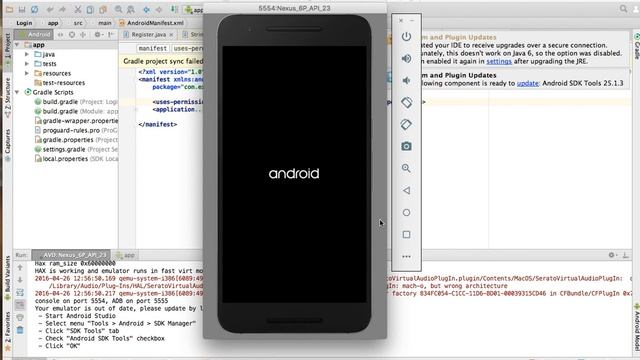Toggle the Build Variants tool window

point(7,278)
